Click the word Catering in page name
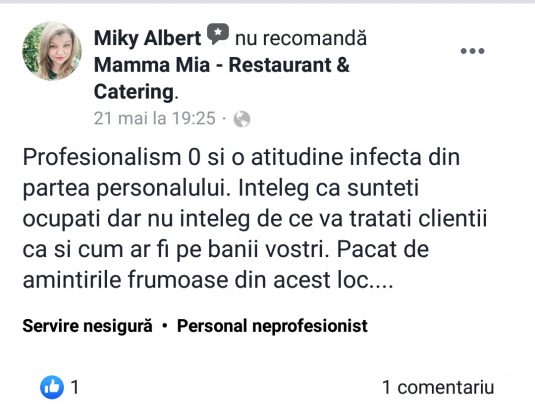Screen dimensions: 535x420 point(134,92)
